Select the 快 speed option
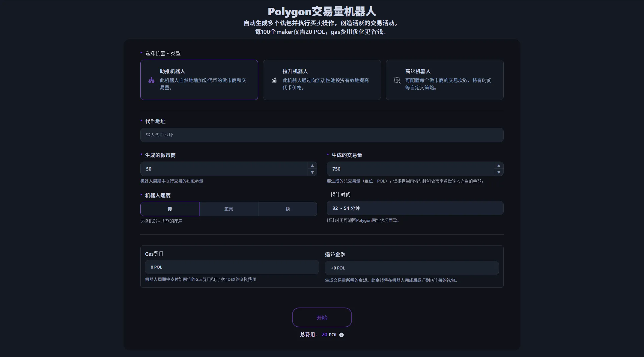Screen dimensions: 644x357 288,209
